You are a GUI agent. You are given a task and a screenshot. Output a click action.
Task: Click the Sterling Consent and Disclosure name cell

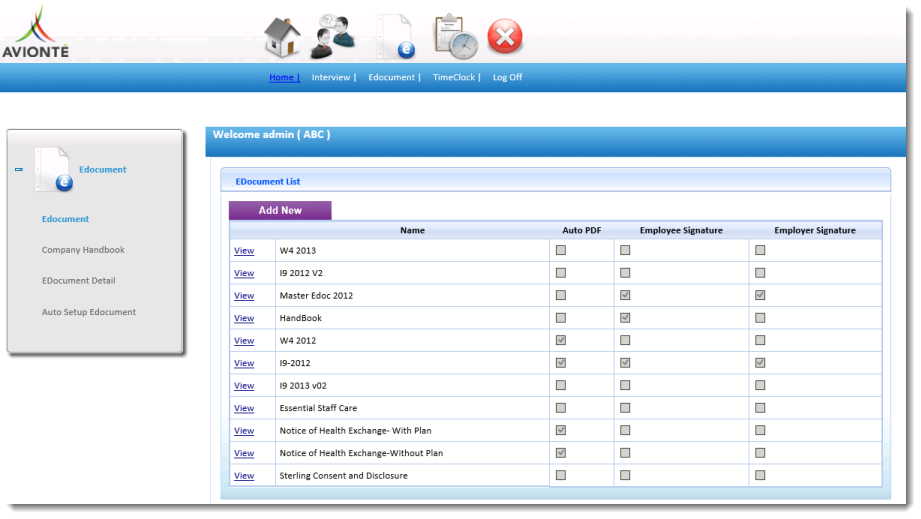click(412, 476)
